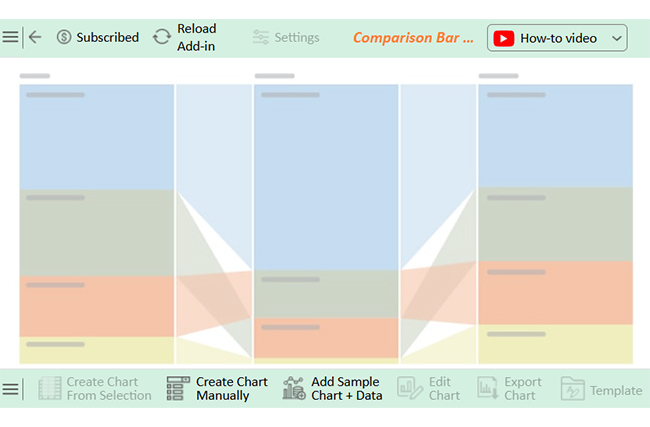Screen dimensions: 650x427
Task: Click the Create Chart From Selection icon
Action: (x=50, y=388)
